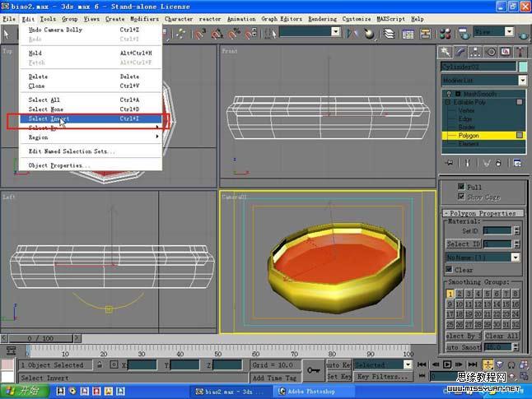Toggle Show End Result icon

(x=468, y=163)
